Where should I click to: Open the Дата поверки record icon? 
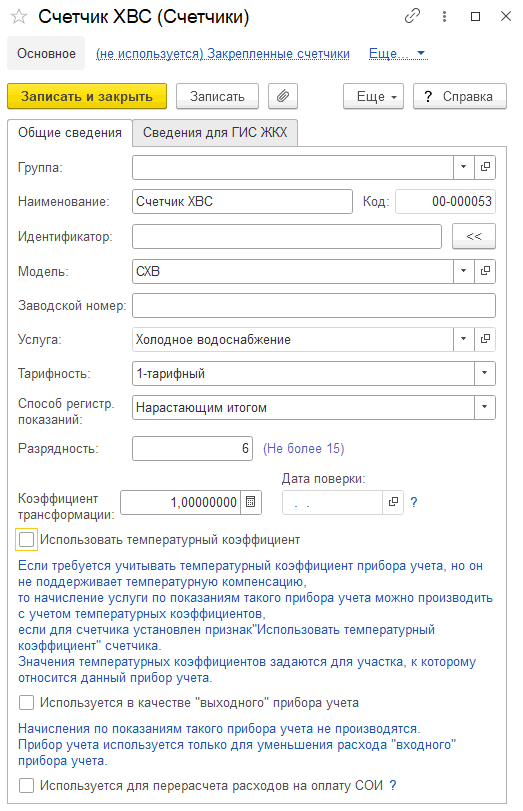point(393,502)
